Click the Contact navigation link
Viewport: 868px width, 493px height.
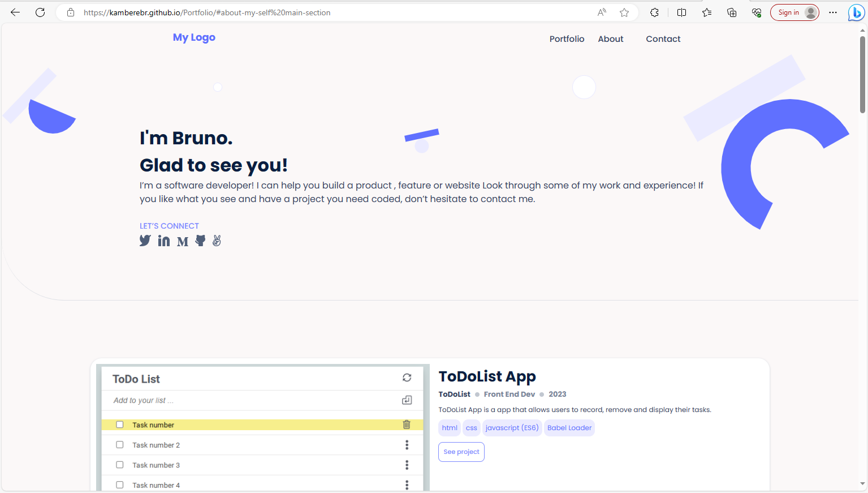[x=663, y=39]
